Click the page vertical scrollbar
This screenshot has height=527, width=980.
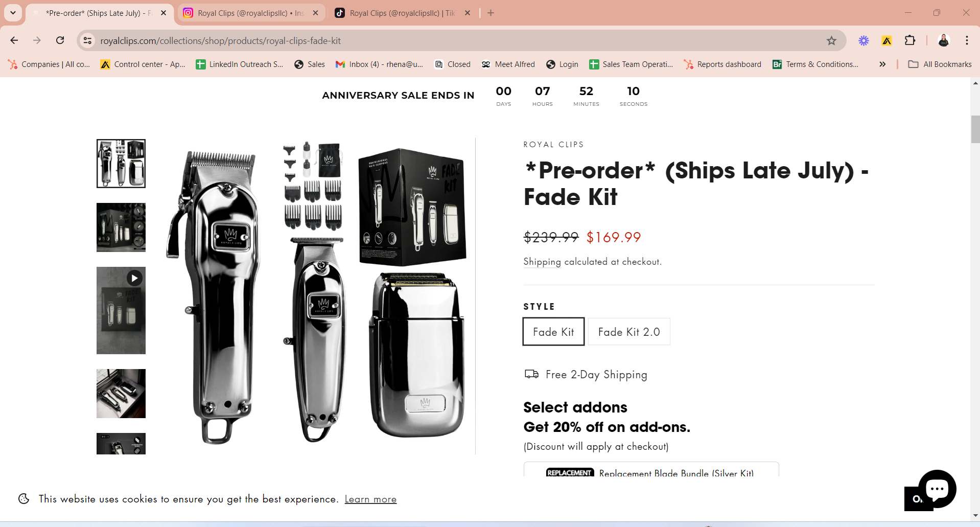pos(975,130)
